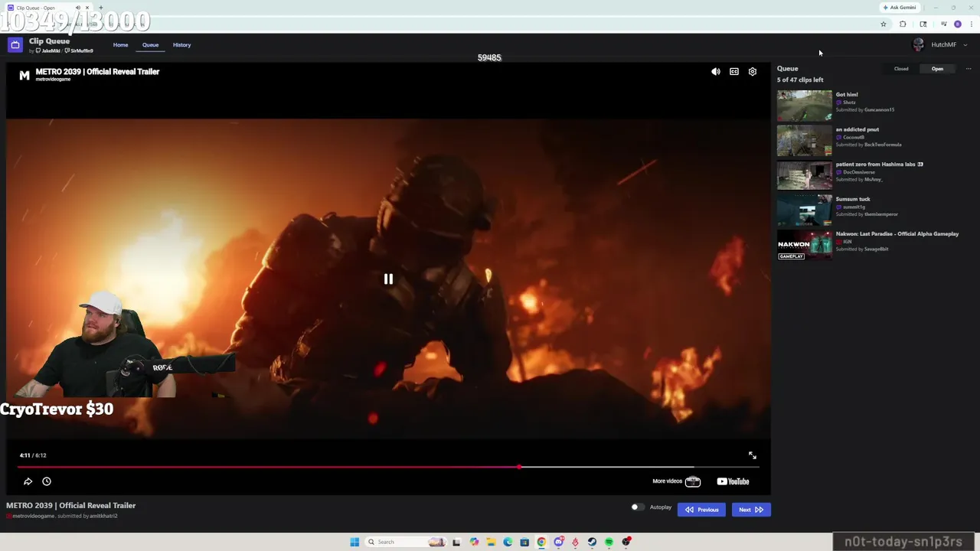The width and height of the screenshot is (980, 551).
Task: Mute the video player volume icon
Action: click(x=715, y=72)
